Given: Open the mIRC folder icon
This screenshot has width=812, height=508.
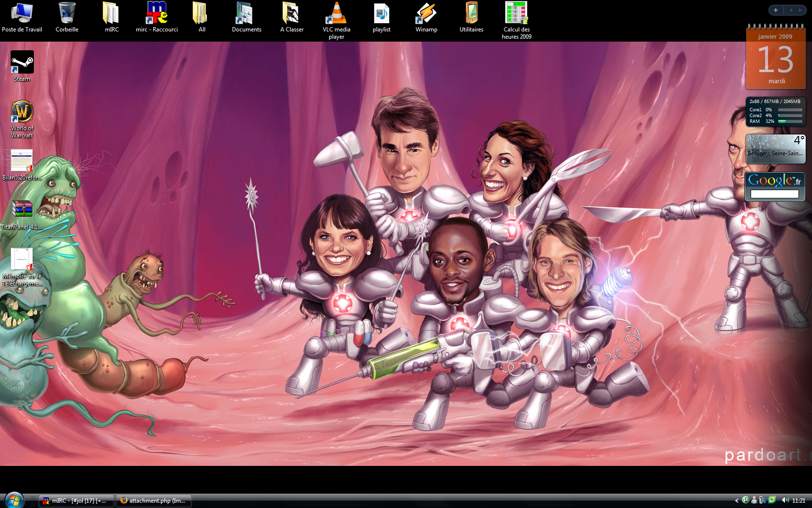Looking at the screenshot, I should click(x=112, y=17).
